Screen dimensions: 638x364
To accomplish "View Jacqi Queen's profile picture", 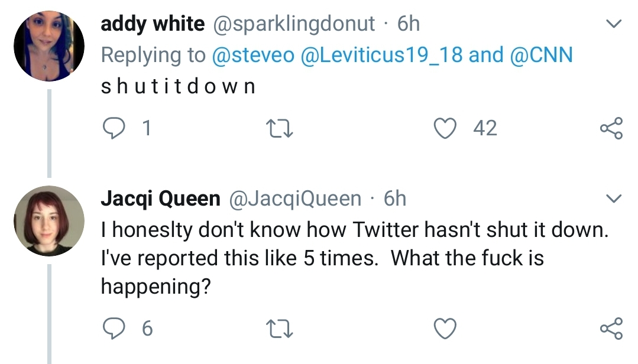I will point(48,220).
